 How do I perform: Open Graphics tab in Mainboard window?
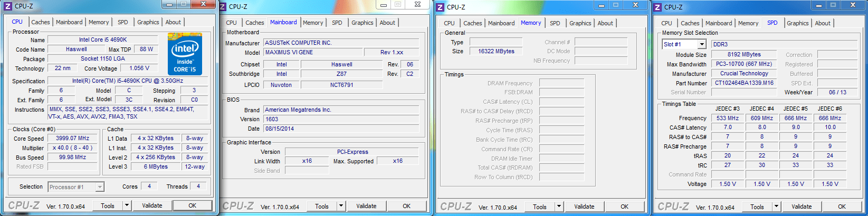(363, 23)
